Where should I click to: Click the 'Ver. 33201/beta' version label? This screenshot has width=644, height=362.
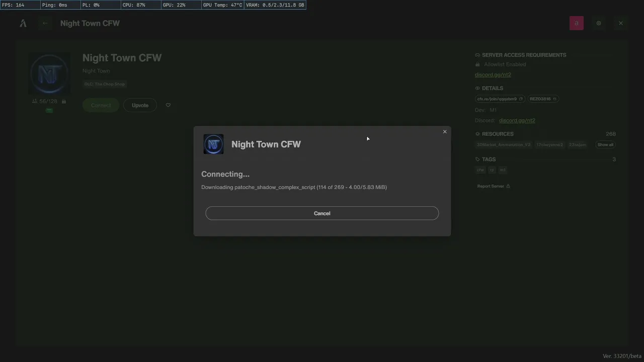(622, 356)
